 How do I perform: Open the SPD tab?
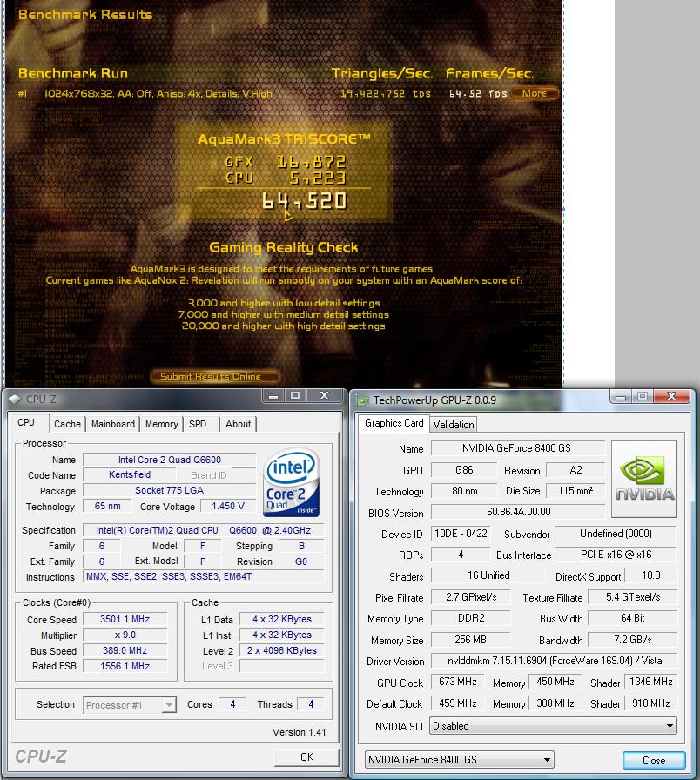pyautogui.click(x=198, y=424)
